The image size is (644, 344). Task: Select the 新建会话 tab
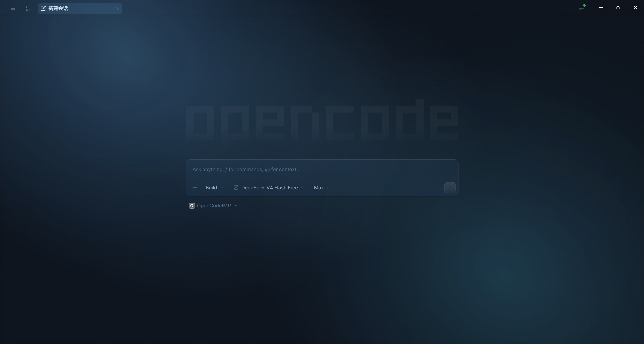[80, 8]
